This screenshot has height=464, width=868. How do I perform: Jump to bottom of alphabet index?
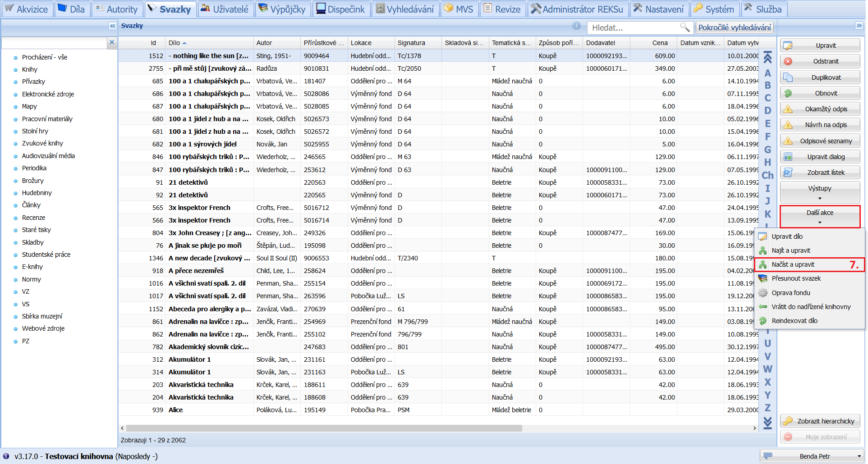pos(767,423)
